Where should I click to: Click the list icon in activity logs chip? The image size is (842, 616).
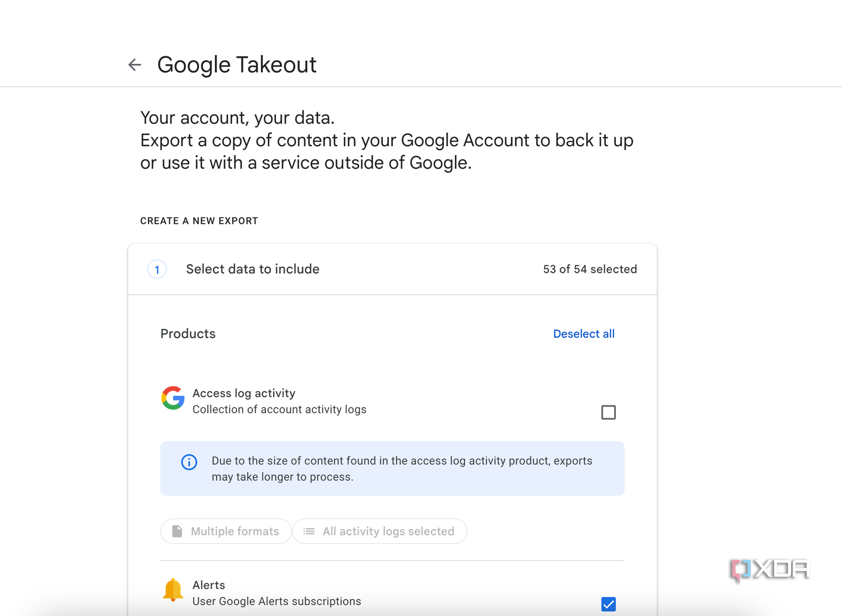[308, 531]
